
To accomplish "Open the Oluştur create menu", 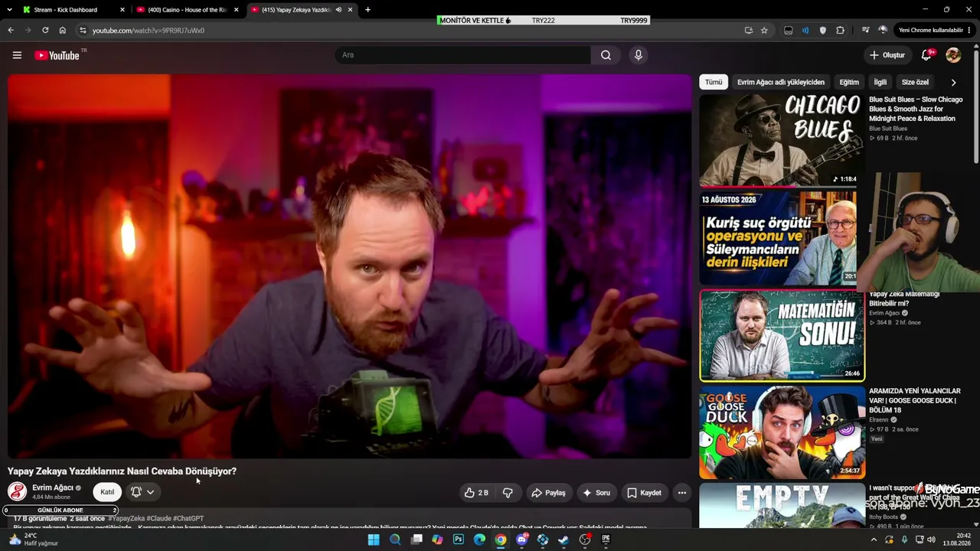I will point(887,55).
